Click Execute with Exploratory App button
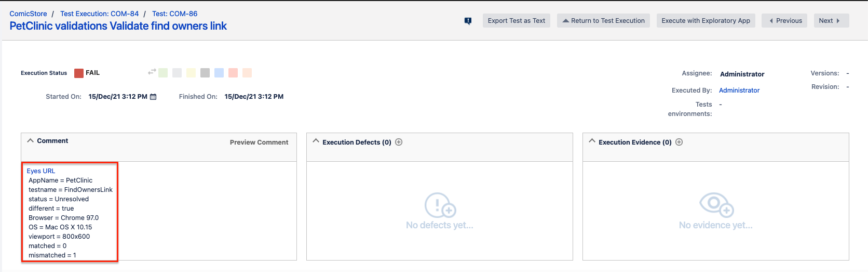 click(x=706, y=21)
